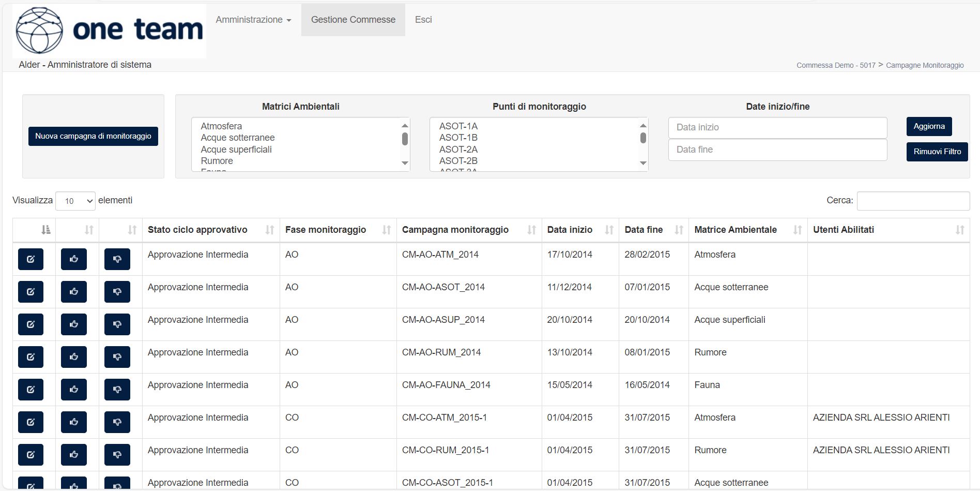980x491 pixels.
Task: Approve campaign CM-AO-RUM_2014 thumbs up
Action: tap(74, 357)
